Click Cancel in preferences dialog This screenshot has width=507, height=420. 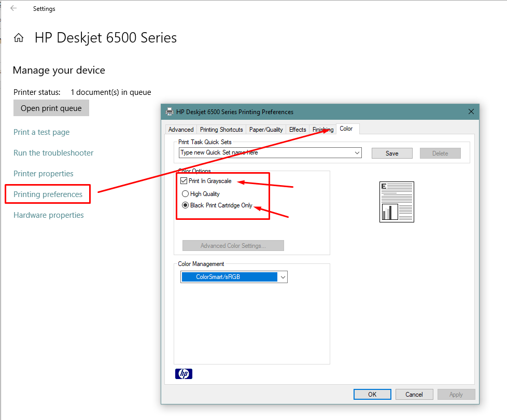[x=414, y=395]
